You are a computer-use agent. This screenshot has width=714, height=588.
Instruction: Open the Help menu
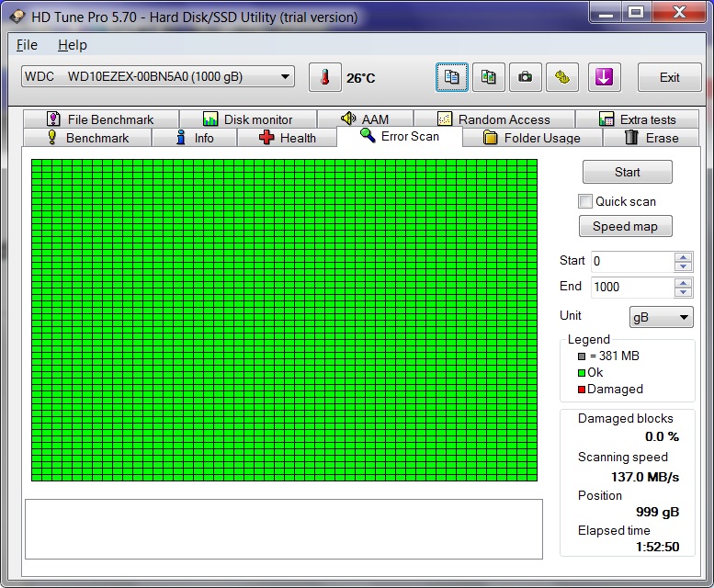click(x=72, y=45)
